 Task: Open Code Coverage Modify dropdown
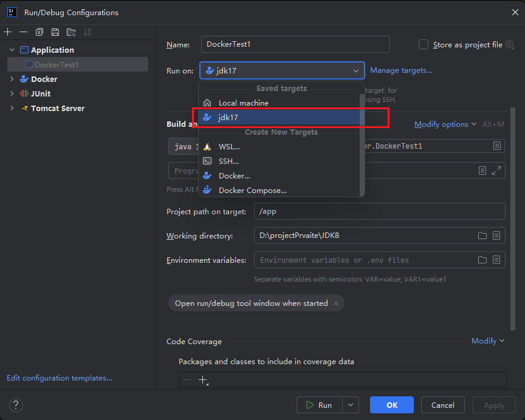488,340
